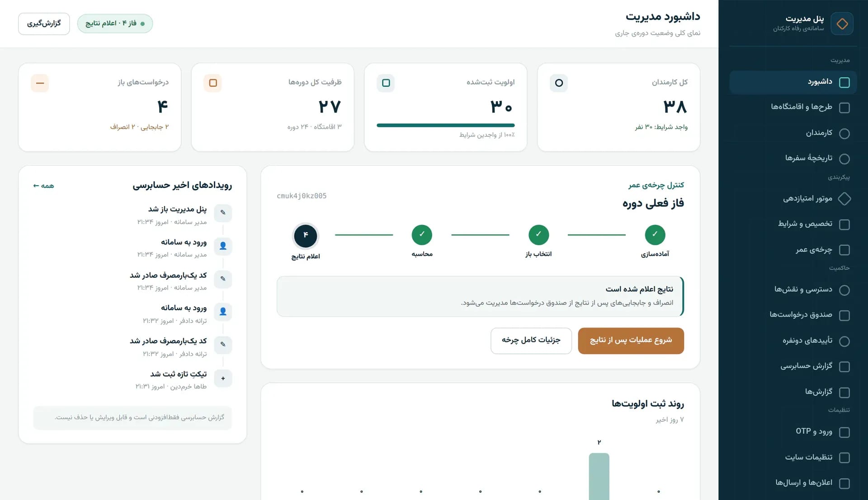Click the minus icon on درخواست‌های باز card
Viewport: 868px width, 500px height.
(40, 83)
